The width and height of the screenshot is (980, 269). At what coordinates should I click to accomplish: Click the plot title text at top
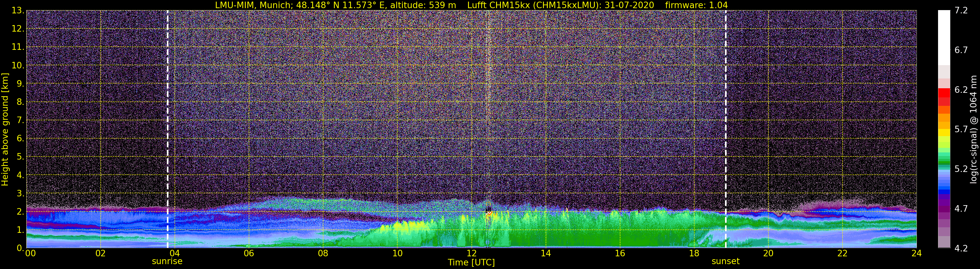pyautogui.click(x=471, y=5)
